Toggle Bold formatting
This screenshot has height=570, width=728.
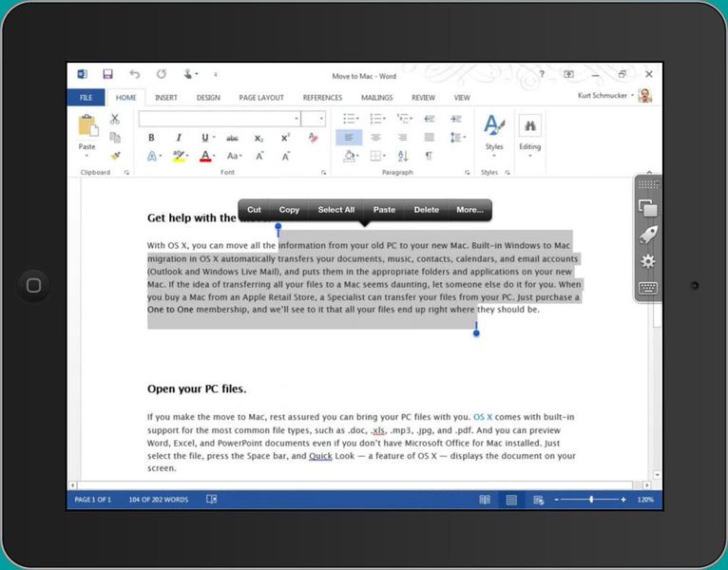(x=151, y=138)
